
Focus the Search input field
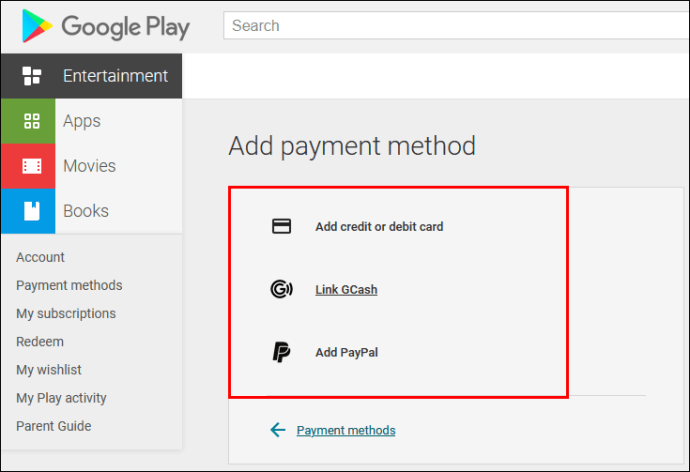(x=456, y=26)
